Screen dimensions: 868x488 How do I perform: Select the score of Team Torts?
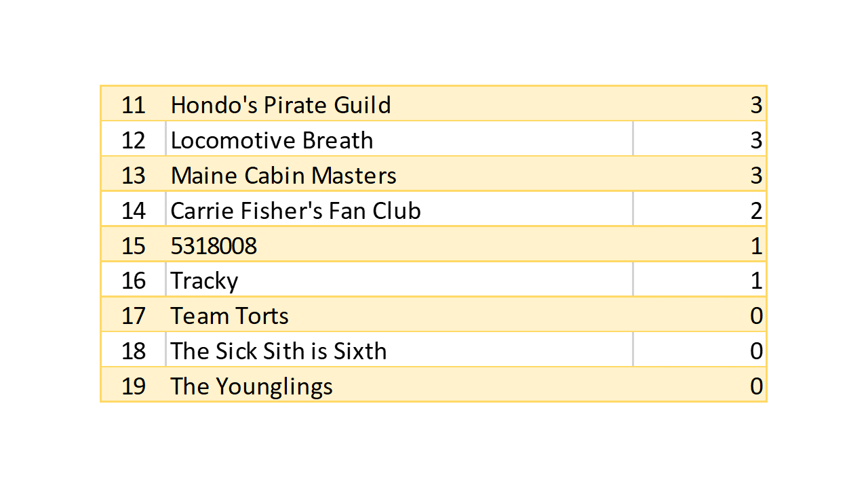756,317
